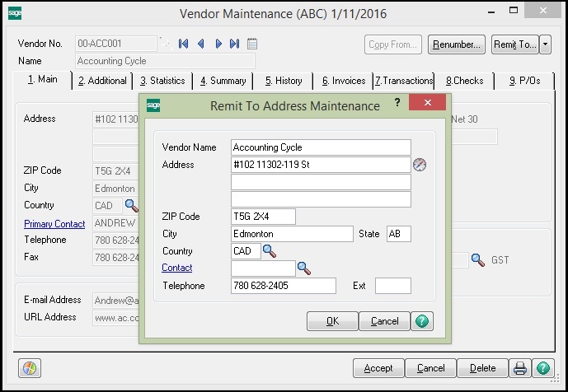Click green help icon in Remit To dialog

tap(422, 321)
